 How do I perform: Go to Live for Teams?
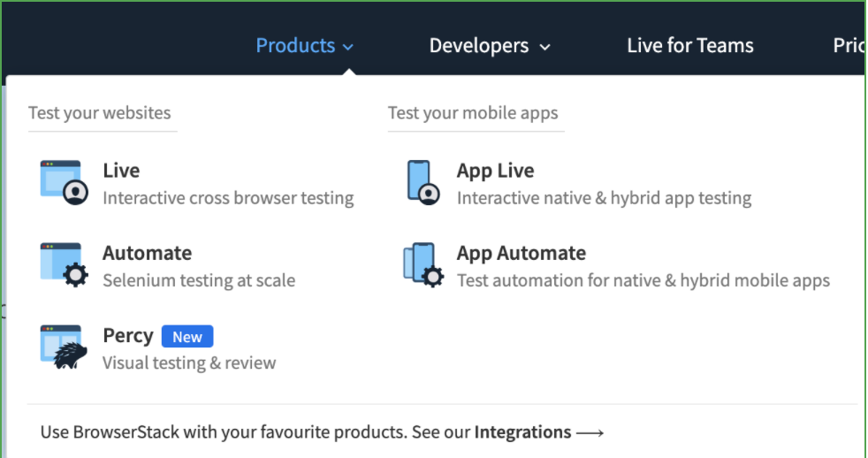pos(689,46)
